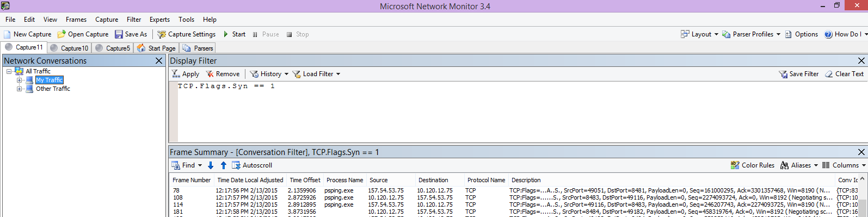Open Capture Settings from the toolbar
This screenshot has width=868, height=217.
pyautogui.click(x=187, y=34)
